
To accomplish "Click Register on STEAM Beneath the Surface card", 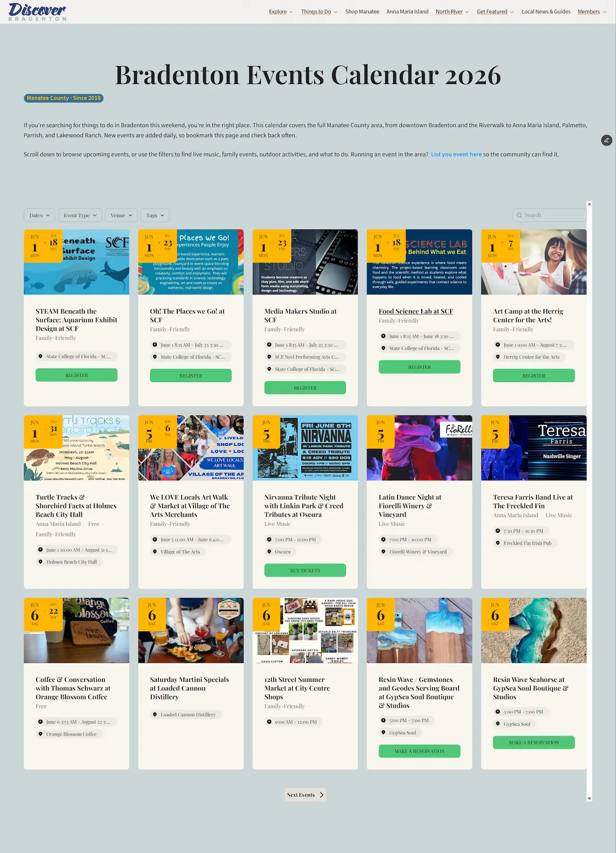I will click(x=76, y=375).
